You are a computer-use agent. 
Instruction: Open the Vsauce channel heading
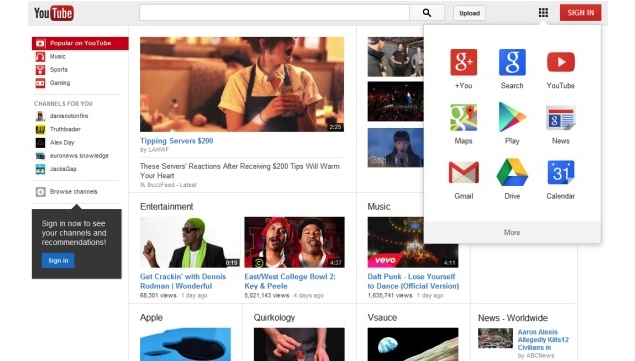click(382, 318)
